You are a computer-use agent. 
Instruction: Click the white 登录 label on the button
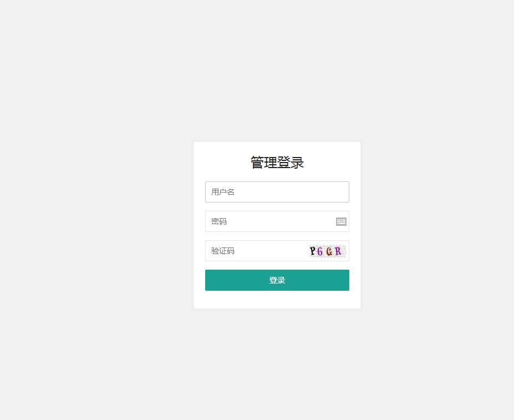277,280
